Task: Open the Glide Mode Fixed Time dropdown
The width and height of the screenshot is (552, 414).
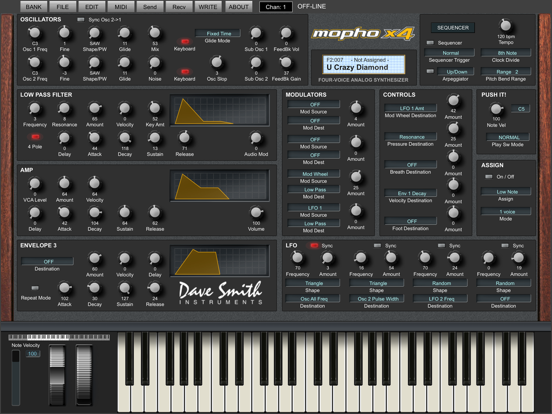Action: pos(218,33)
